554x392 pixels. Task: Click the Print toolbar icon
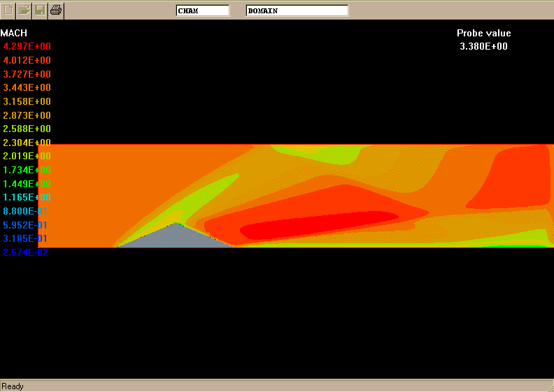pyautogui.click(x=57, y=10)
